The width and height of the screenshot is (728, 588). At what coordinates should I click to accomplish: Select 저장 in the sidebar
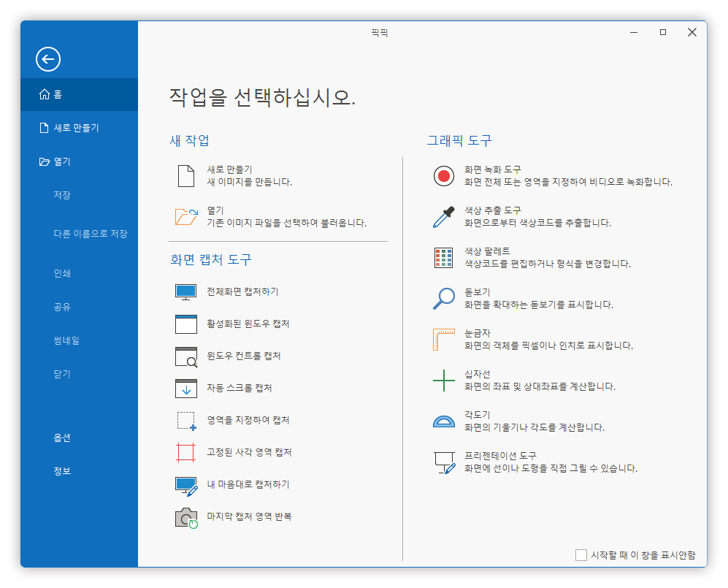click(x=62, y=195)
